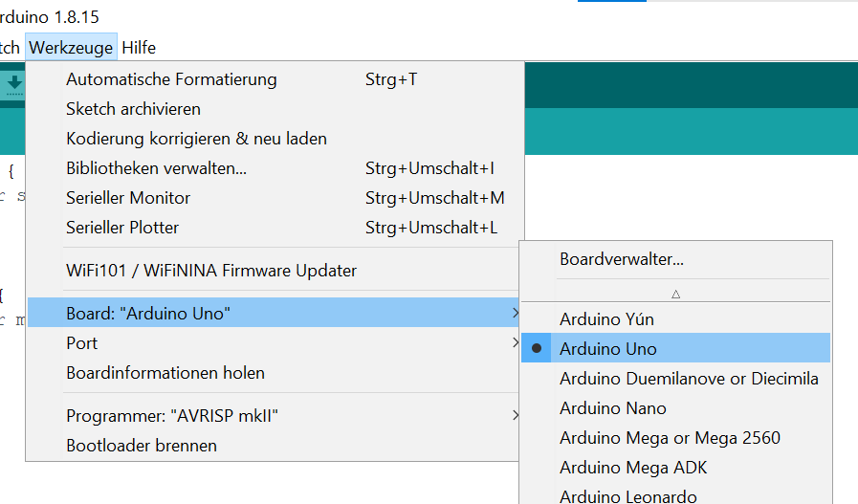858x504 pixels.
Task: Click Bootloader brennen
Action: tap(274, 445)
